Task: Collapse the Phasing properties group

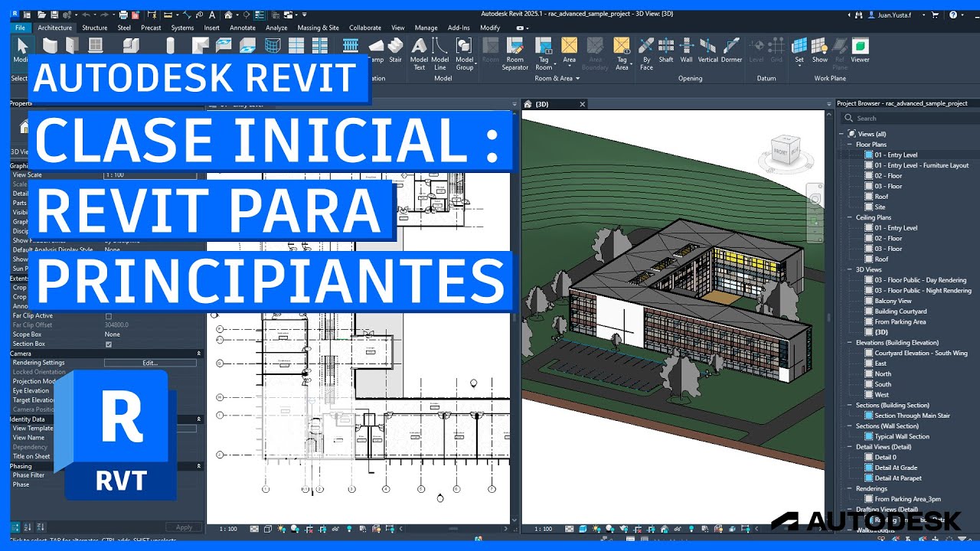Action: click(199, 466)
